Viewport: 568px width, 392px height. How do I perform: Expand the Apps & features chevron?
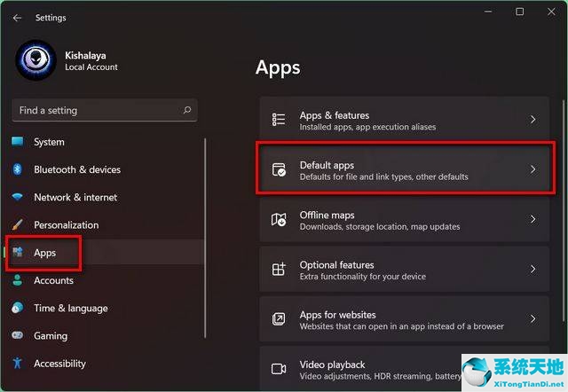(x=532, y=120)
